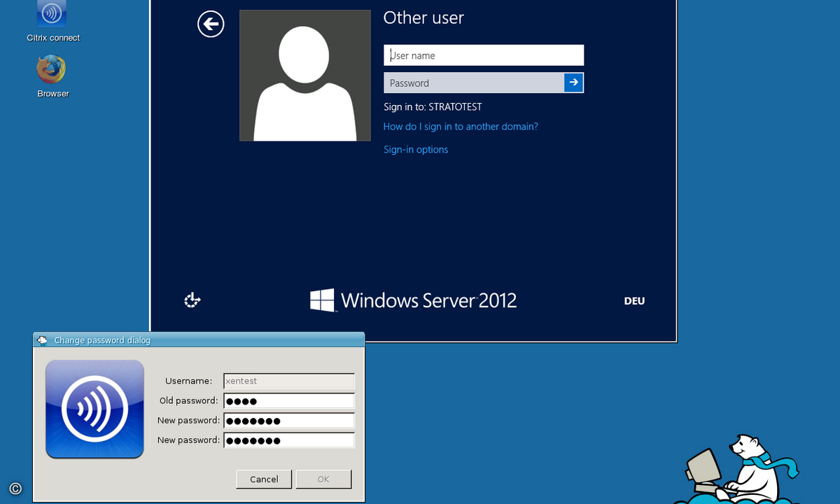840x504 pixels.
Task: Go back with the circled arrow button
Action: pyautogui.click(x=211, y=24)
